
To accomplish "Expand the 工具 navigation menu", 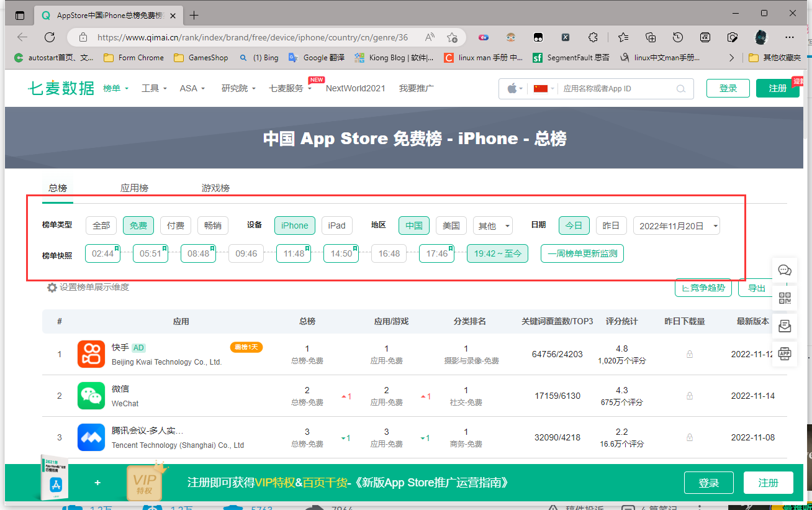I will (154, 88).
